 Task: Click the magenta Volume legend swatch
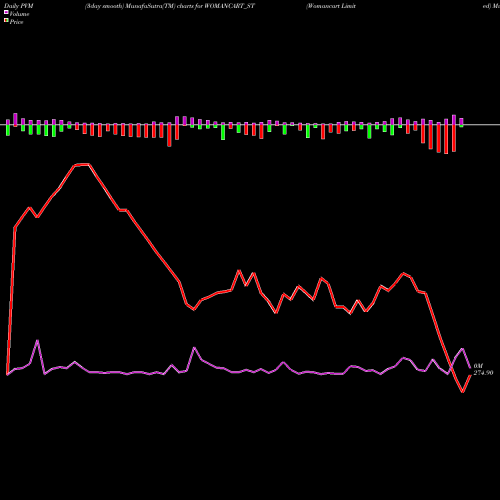coord(6,13)
